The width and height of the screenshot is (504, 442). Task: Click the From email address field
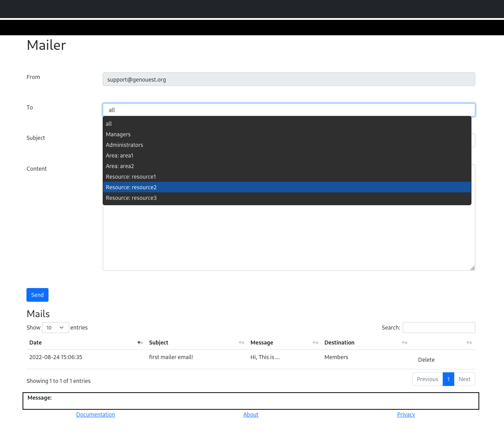[x=289, y=79]
